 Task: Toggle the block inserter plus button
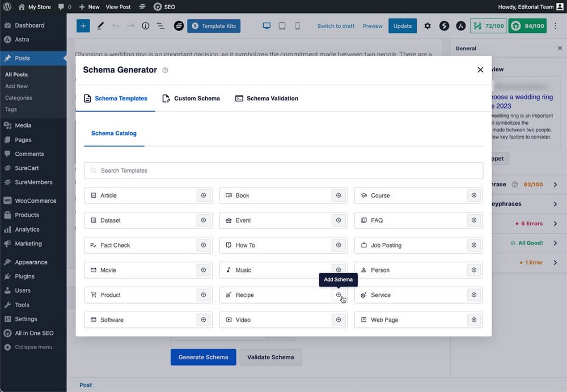coord(83,26)
